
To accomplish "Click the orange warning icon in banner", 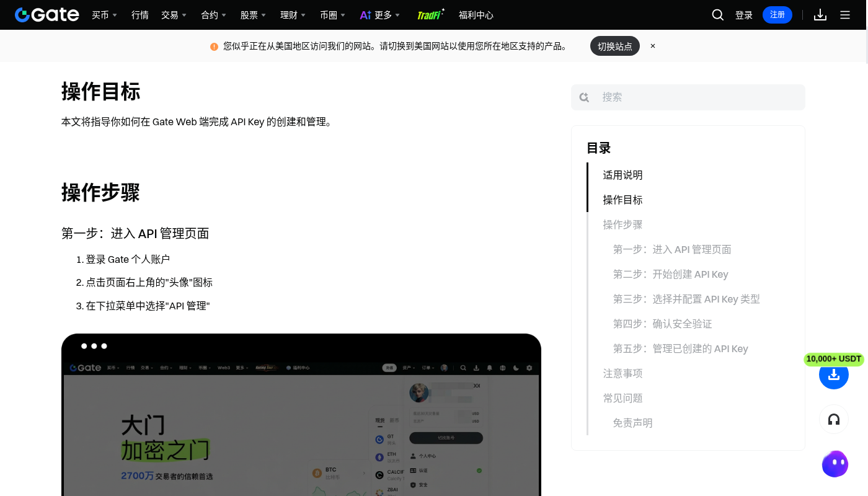I will [214, 46].
